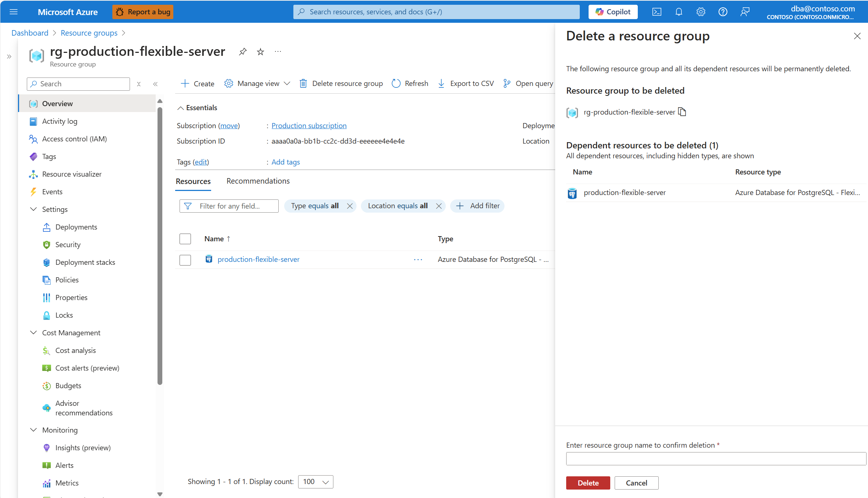Copy resource group name to clipboard
The width and height of the screenshot is (868, 498).
tap(682, 112)
